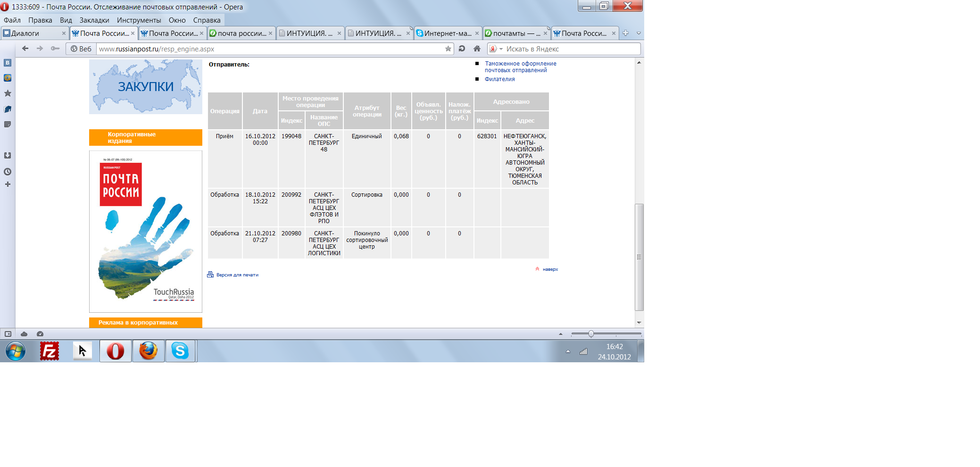
Task: Bookmark this page with the address bar star
Action: coord(448,49)
